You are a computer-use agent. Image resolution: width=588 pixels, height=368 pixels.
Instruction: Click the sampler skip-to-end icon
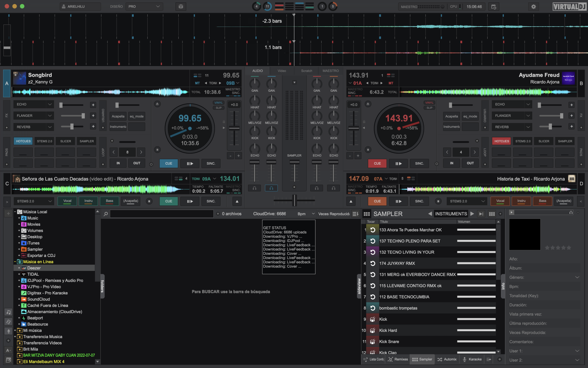point(481,214)
